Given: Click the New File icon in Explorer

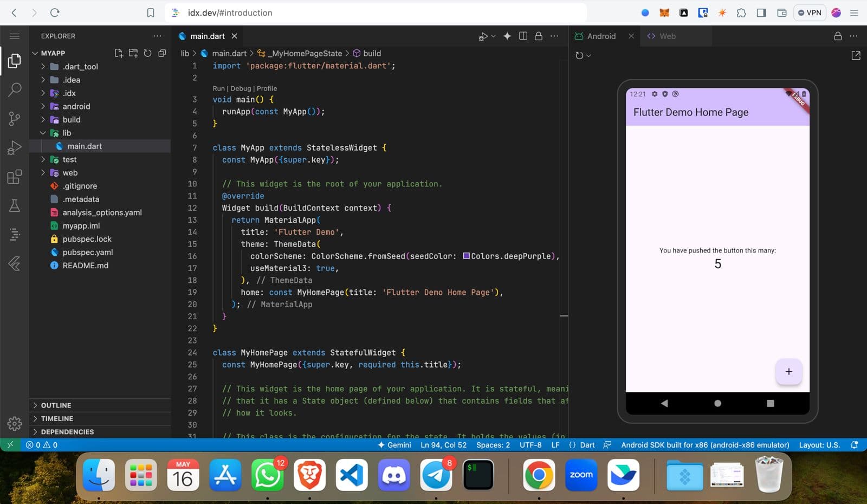Looking at the screenshot, I should point(119,53).
